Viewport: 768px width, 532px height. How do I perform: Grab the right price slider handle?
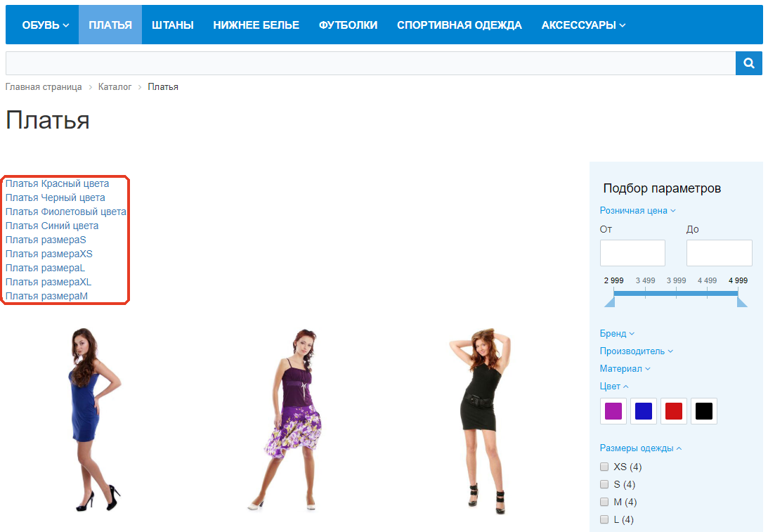tap(742, 301)
